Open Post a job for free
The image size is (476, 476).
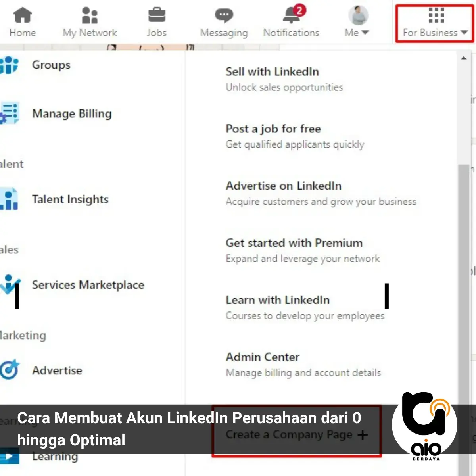[273, 129]
